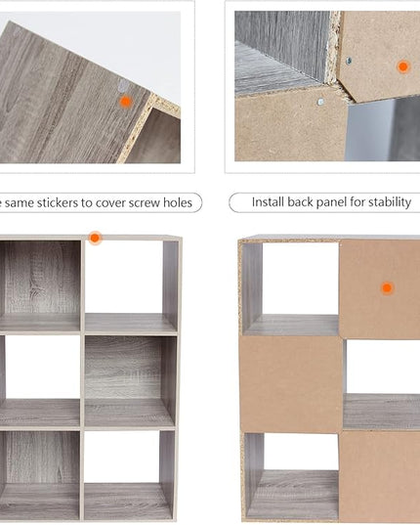
Task: Click the orange dot on top of the gray shelf
Action: point(95,238)
